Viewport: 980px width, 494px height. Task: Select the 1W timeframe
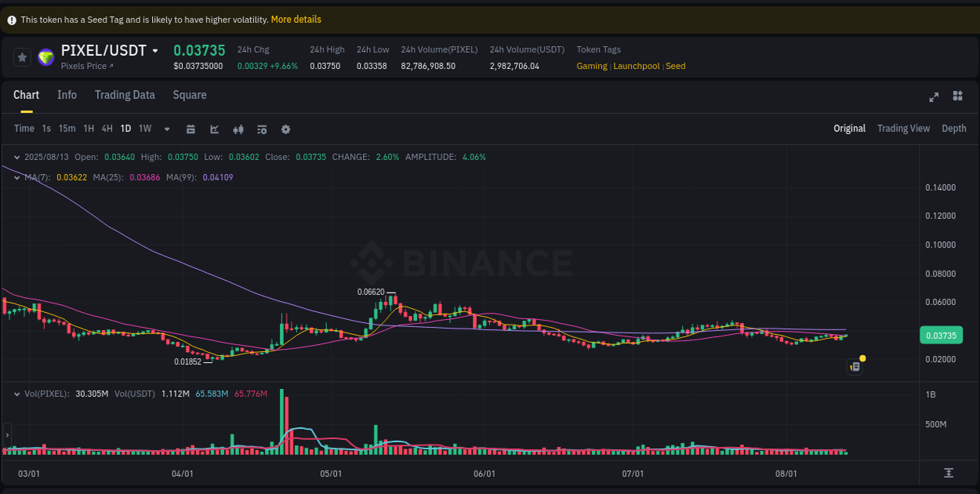[x=144, y=129]
